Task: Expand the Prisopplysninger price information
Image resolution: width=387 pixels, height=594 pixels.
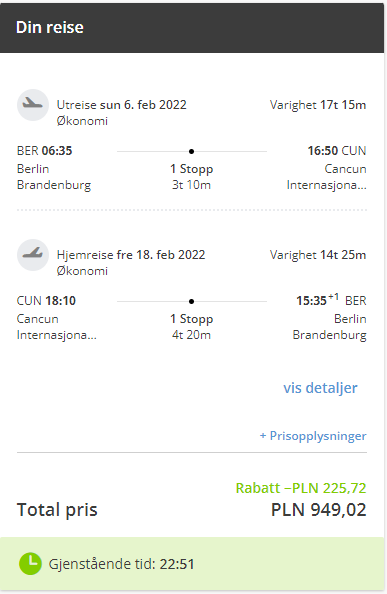Action: [x=313, y=436]
